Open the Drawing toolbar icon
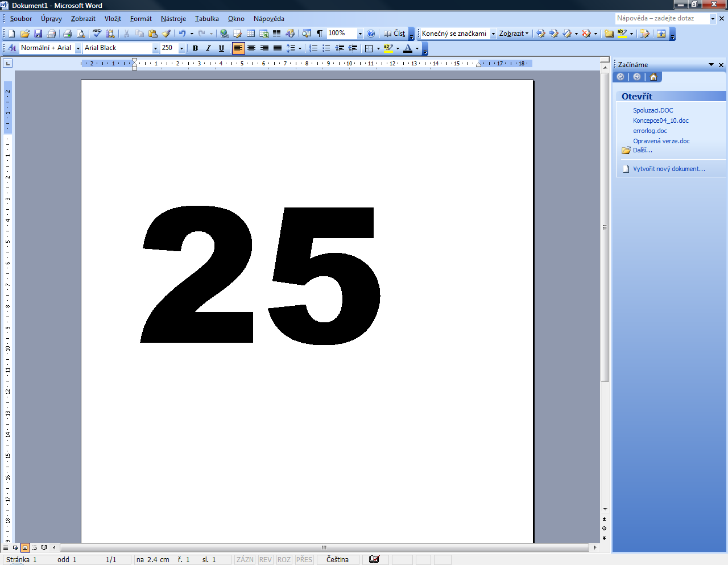Screen dimensions: 728x565 (290, 34)
